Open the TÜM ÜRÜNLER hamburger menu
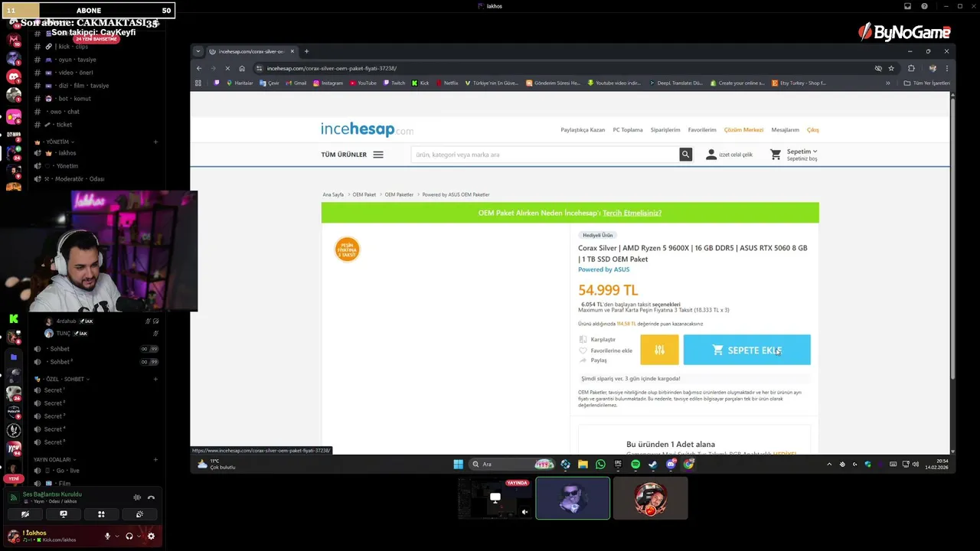Screen dimensions: 980x551 pos(351,155)
